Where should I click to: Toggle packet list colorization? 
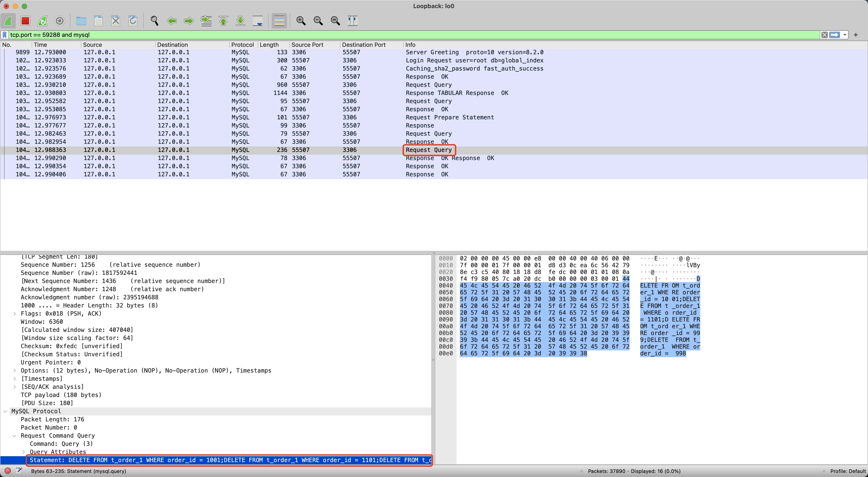[279, 21]
